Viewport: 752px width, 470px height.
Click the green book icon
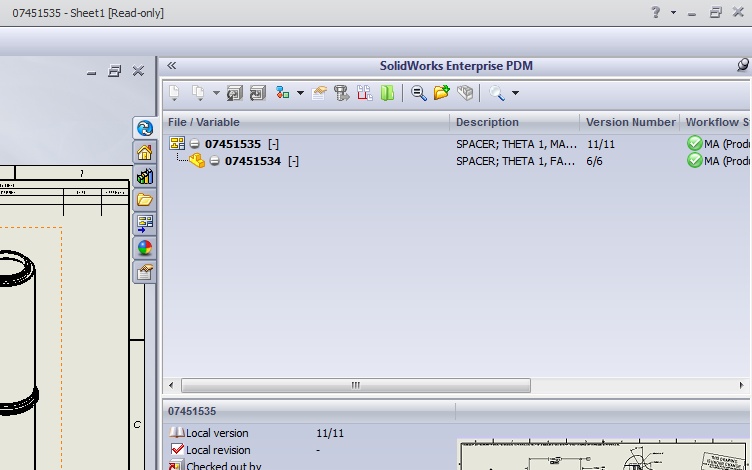point(387,93)
